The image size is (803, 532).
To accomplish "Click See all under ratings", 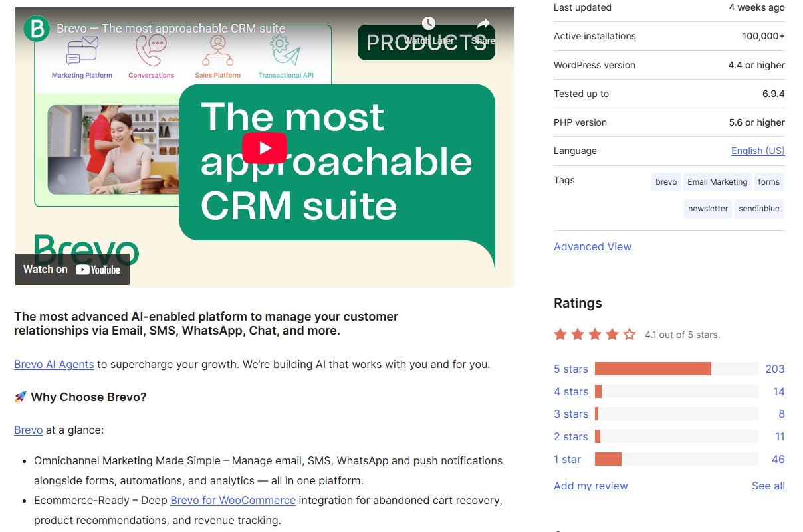I will [x=768, y=486].
